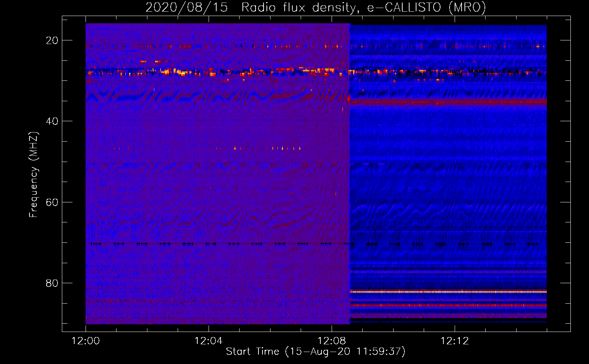Image resolution: width=589 pixels, height=364 pixels.
Task: Click the '20' frequency tick label
Action: pos(52,40)
